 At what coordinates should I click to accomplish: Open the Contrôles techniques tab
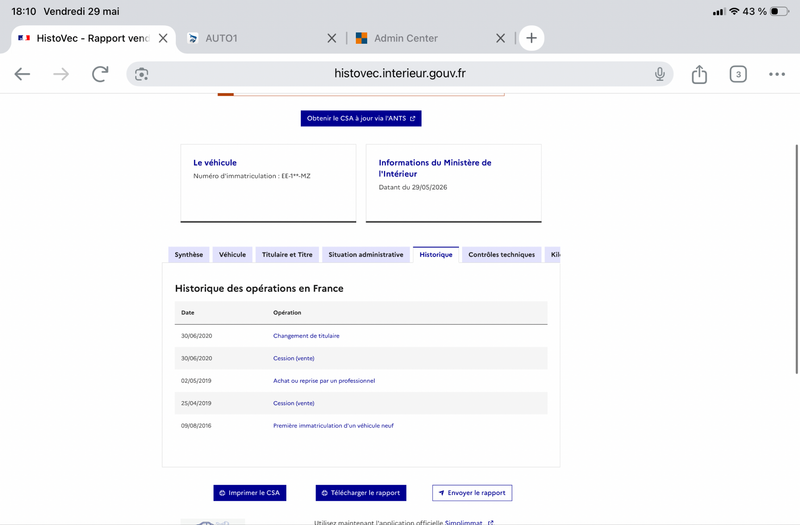point(502,255)
